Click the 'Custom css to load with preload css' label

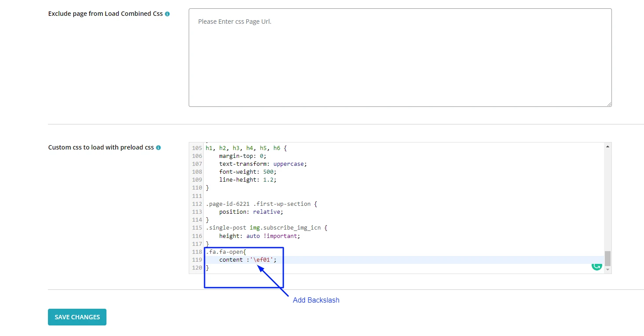pyautogui.click(x=101, y=148)
